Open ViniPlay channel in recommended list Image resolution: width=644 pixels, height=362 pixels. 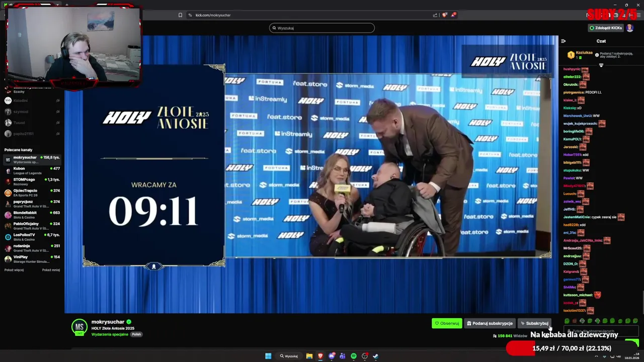click(x=32, y=259)
